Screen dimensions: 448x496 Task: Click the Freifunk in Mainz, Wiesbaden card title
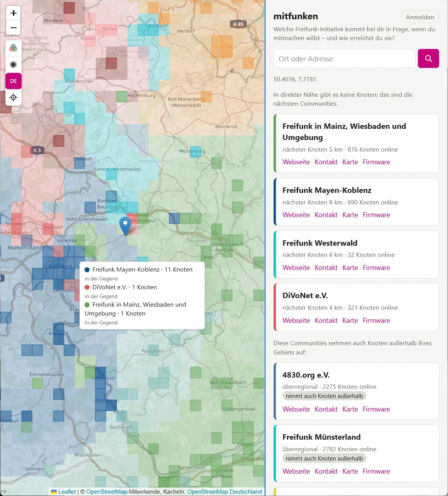pos(344,132)
